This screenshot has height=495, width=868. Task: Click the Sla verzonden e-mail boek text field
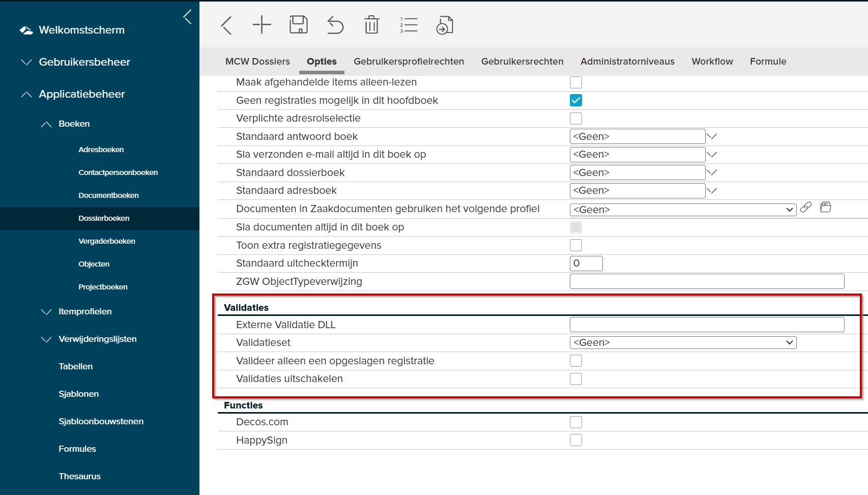coord(638,155)
